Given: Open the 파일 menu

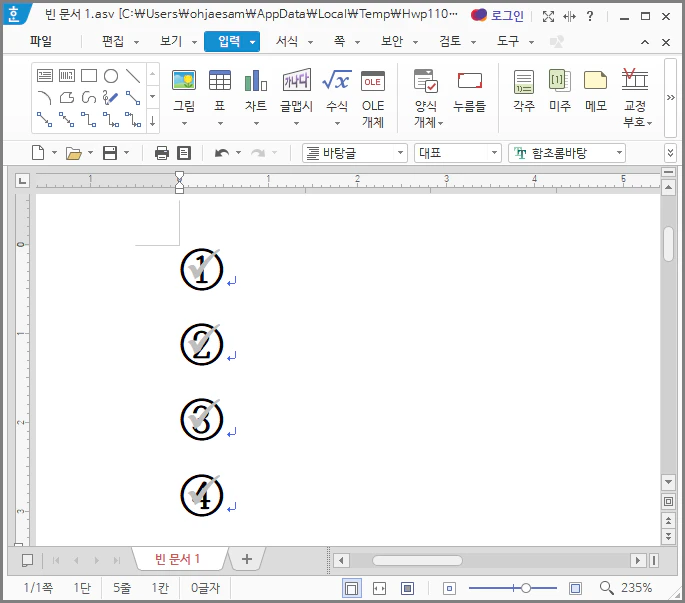Looking at the screenshot, I should click(41, 42).
